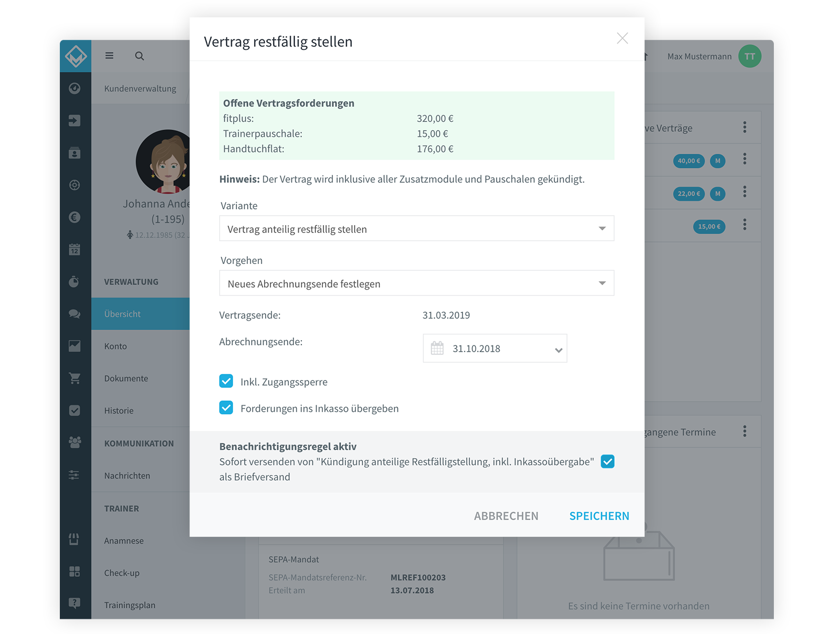This screenshot has width=840, height=634.
Task: Click the shopping cart sidebar icon
Action: pos(75,378)
